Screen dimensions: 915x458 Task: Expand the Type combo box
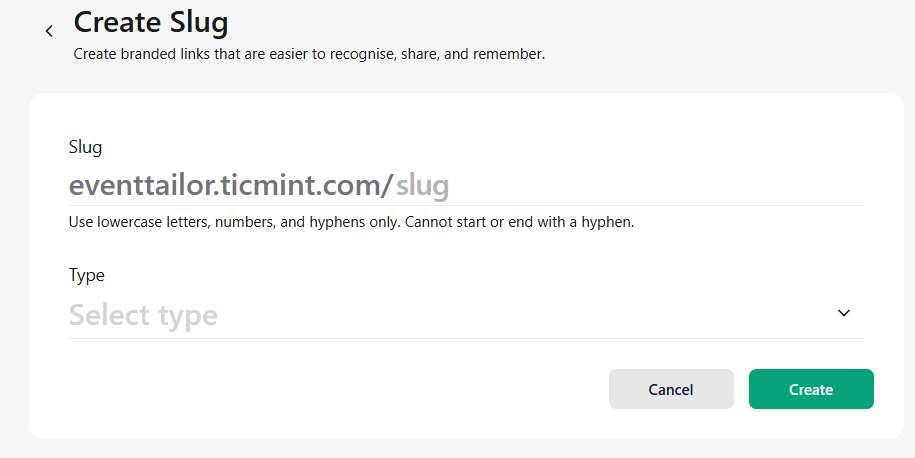click(x=466, y=315)
